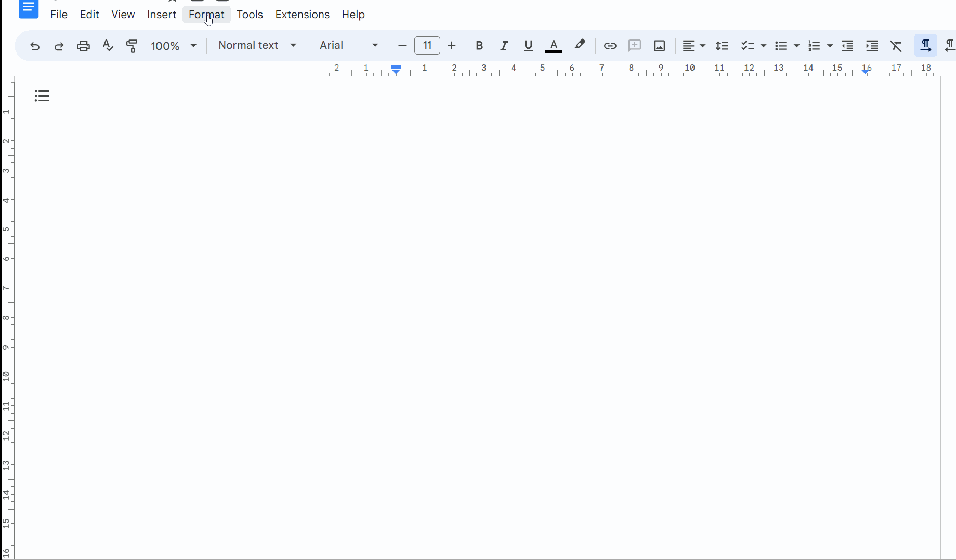Clear formatting of selected text

point(896,46)
